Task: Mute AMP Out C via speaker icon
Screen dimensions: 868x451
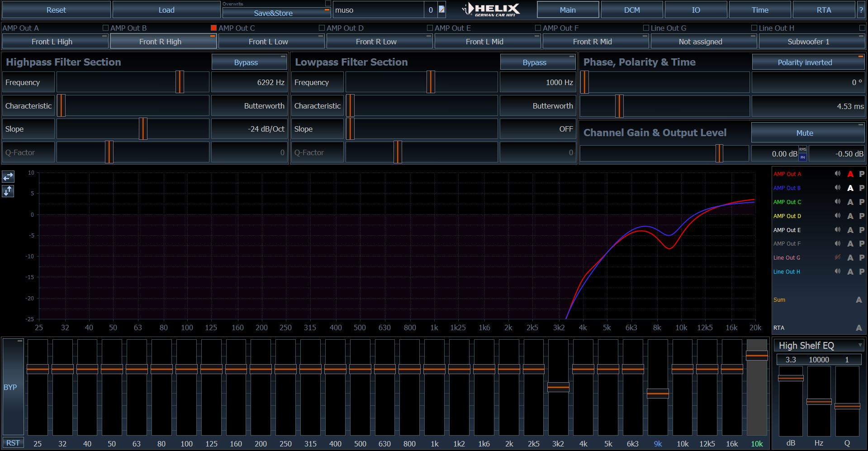Action: tap(837, 202)
